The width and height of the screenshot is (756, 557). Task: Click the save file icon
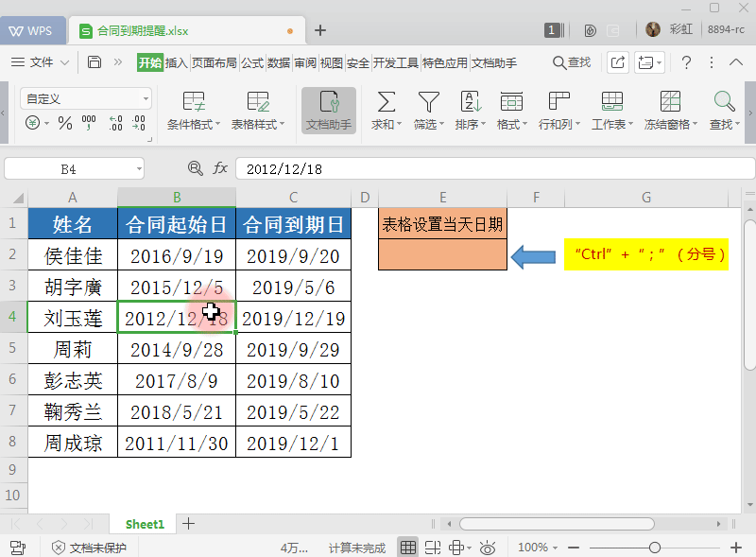point(94,62)
